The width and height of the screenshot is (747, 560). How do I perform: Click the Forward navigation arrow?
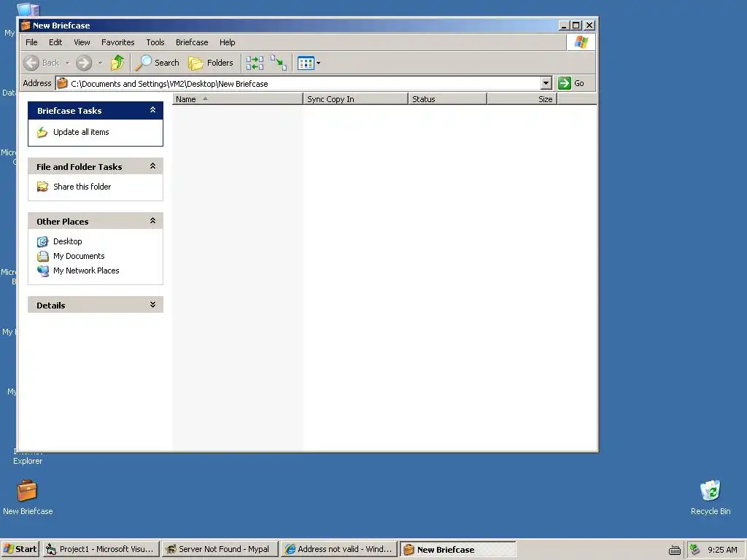[x=84, y=63]
